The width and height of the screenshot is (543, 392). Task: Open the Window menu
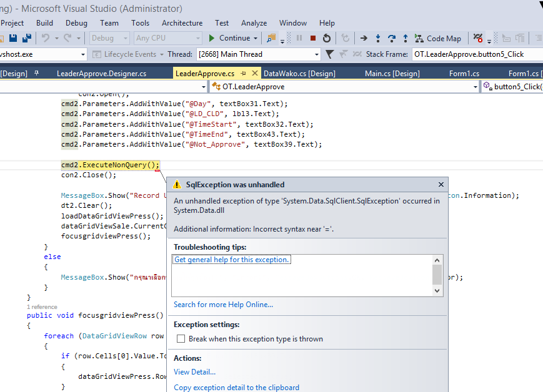[x=293, y=23]
